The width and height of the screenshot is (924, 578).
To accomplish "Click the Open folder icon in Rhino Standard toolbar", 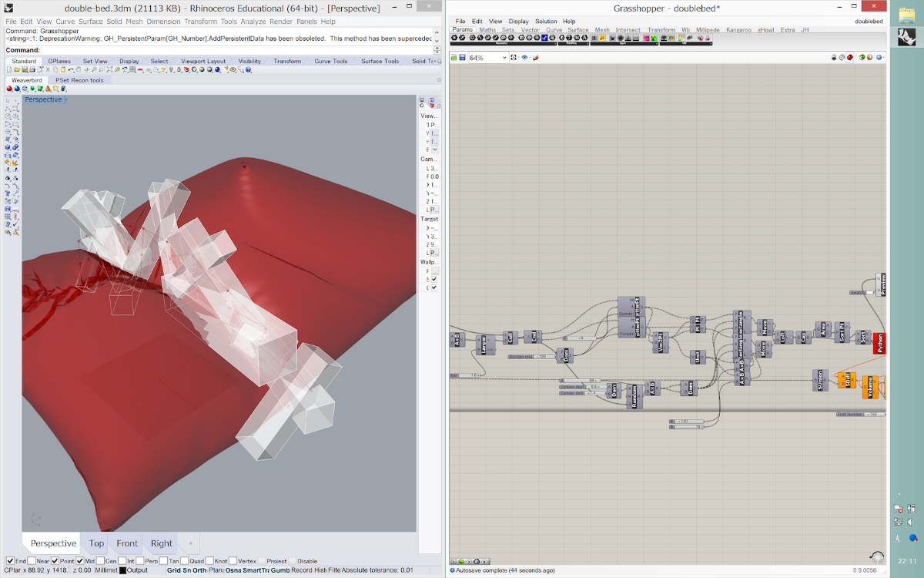I will click(x=16, y=70).
